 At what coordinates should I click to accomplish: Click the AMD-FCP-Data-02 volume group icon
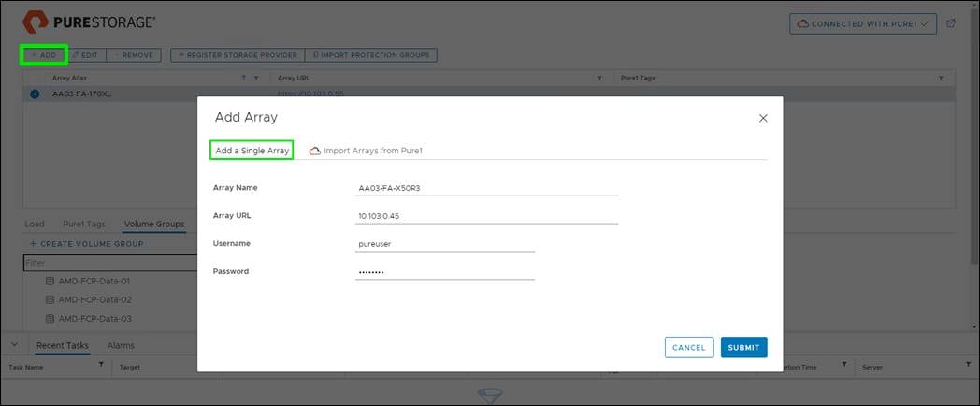(50, 300)
